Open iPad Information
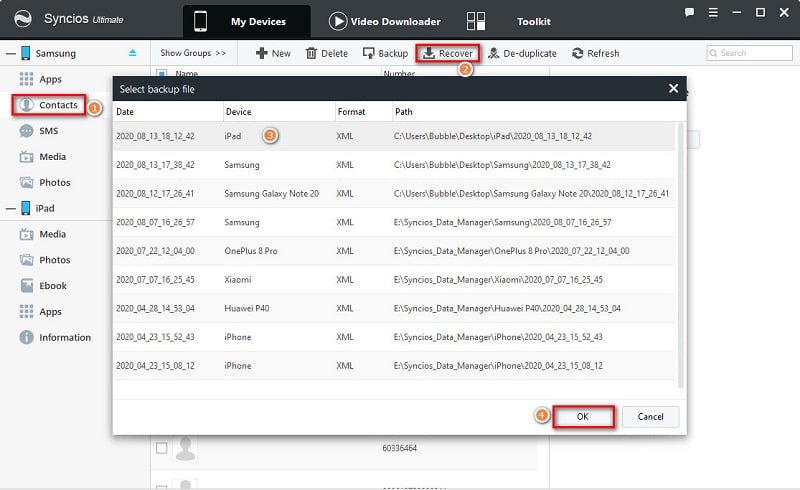The height and width of the screenshot is (490, 800). [x=55, y=337]
